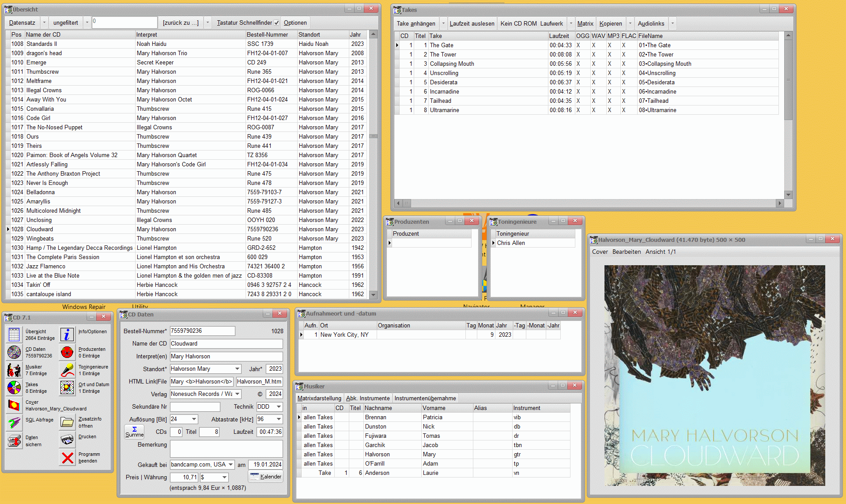Toggle the Tastatur Schnellfinder checkbox
This screenshot has width=846, height=504.
click(277, 23)
